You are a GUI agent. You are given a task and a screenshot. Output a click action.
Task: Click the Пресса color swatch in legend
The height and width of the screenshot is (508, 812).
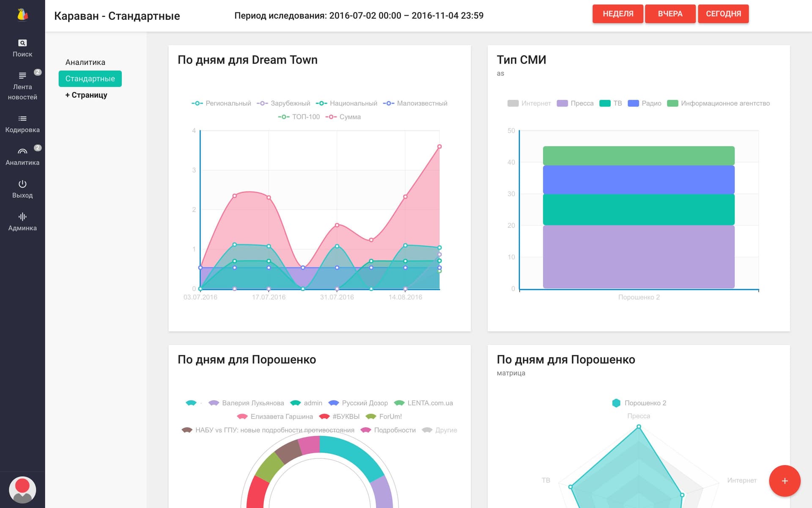click(562, 103)
